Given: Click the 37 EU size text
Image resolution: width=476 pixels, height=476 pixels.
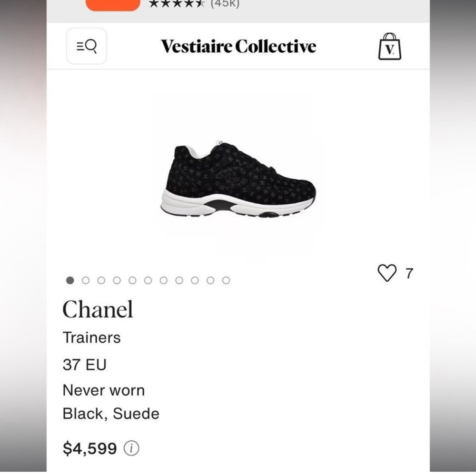Looking at the screenshot, I should [x=85, y=365].
